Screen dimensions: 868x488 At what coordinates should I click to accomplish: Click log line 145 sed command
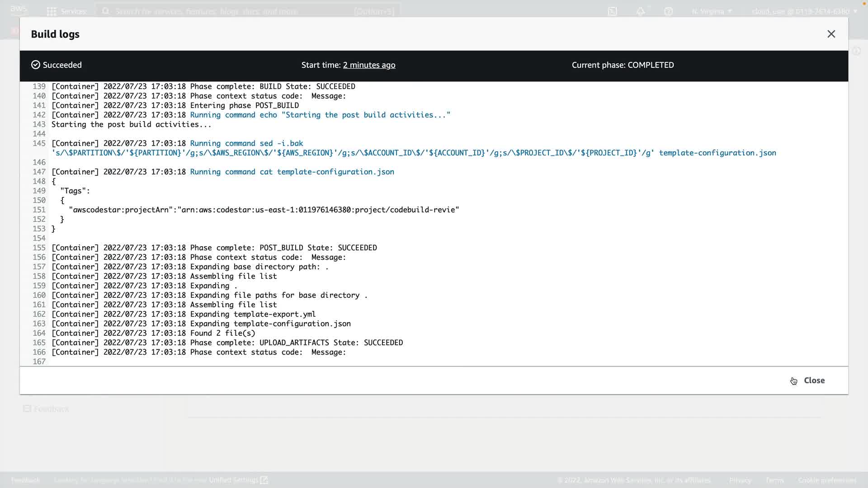[x=246, y=143]
